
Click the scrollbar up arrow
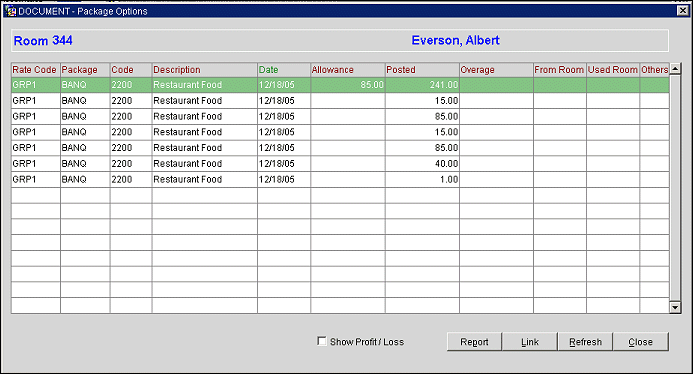click(675, 69)
